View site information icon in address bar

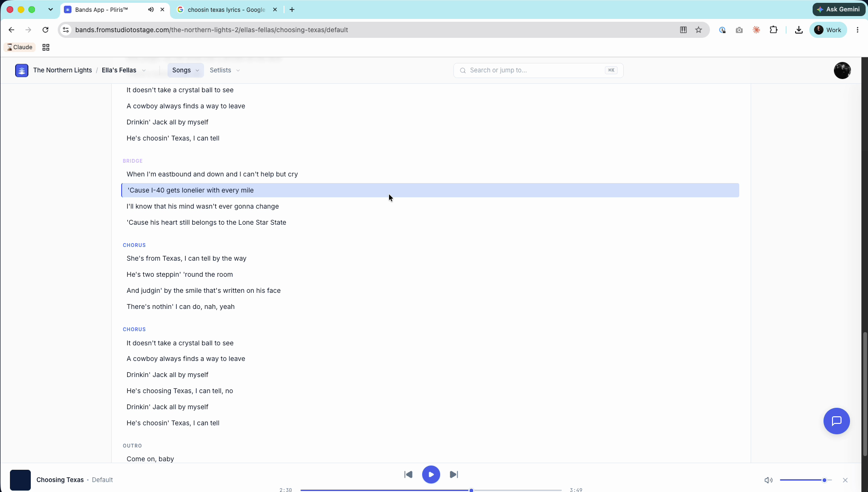66,30
